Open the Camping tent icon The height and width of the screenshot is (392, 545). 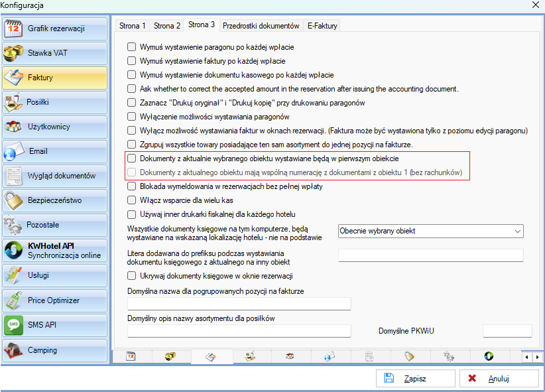click(14, 350)
